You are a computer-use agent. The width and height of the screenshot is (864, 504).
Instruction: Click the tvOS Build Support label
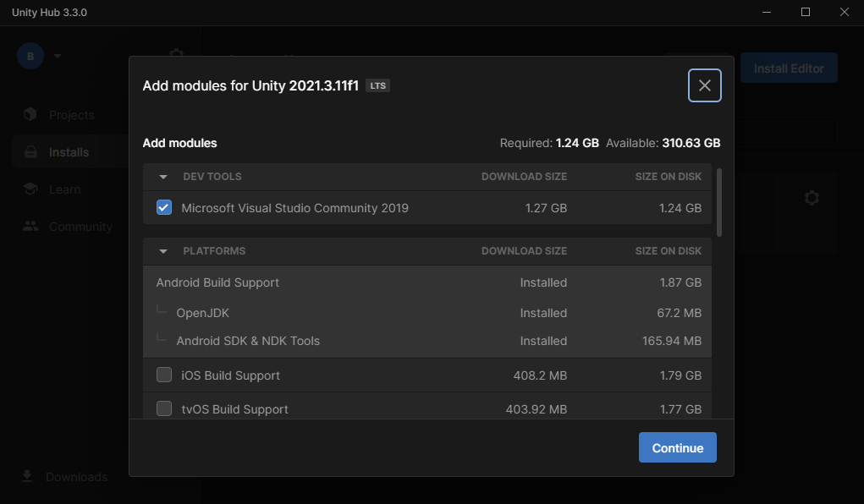[x=234, y=409]
